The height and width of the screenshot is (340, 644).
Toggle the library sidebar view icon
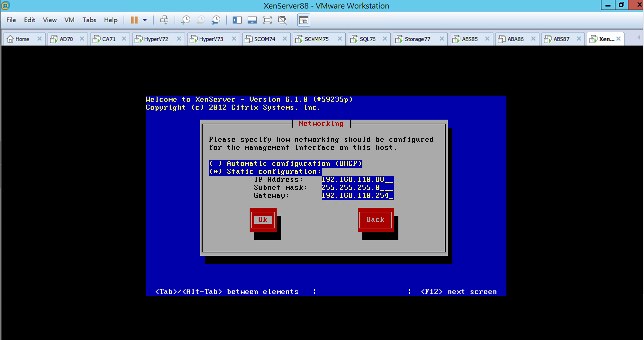pos(237,20)
